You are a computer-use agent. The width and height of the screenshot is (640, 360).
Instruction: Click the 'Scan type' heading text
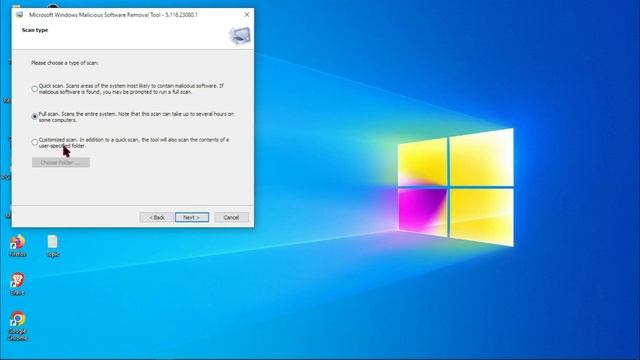[x=35, y=30]
